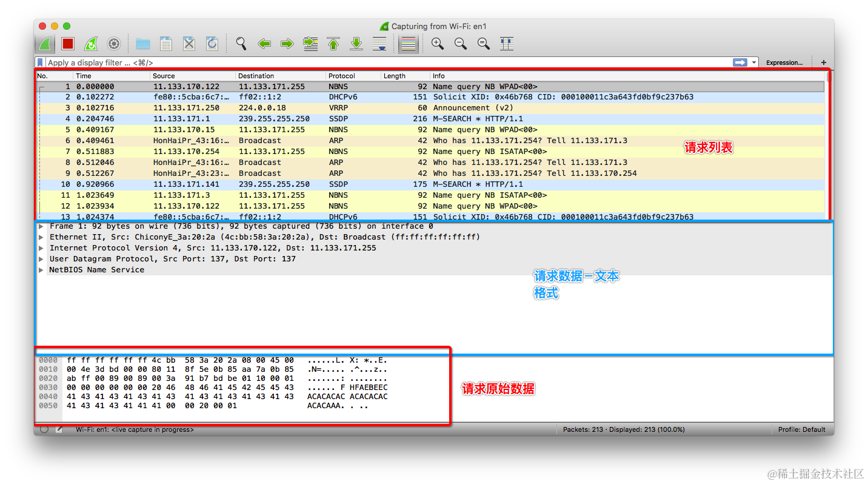The image size is (868, 484).
Task: Click hex bytes row at offset 0030
Action: coord(180,388)
